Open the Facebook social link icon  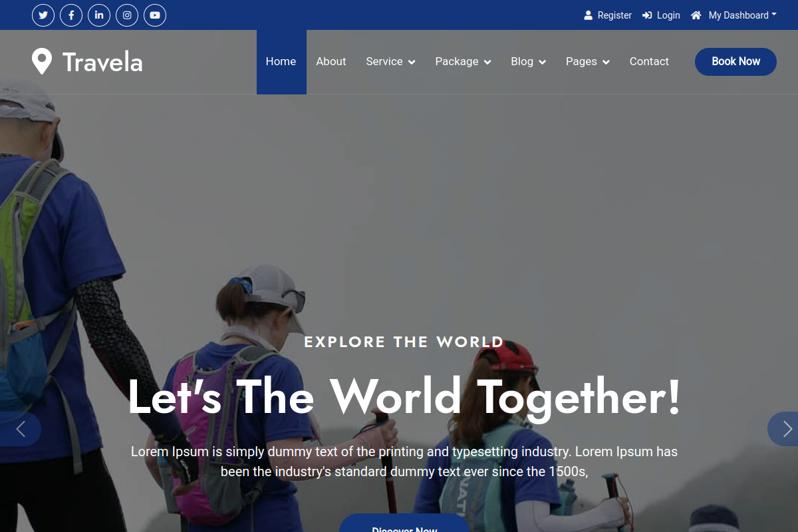(71, 15)
